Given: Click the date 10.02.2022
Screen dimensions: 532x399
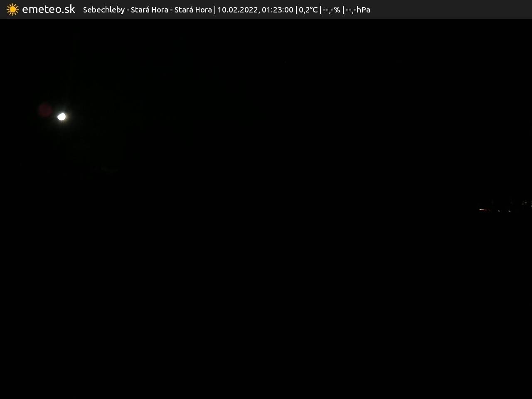Looking at the screenshot, I should 237,10.
